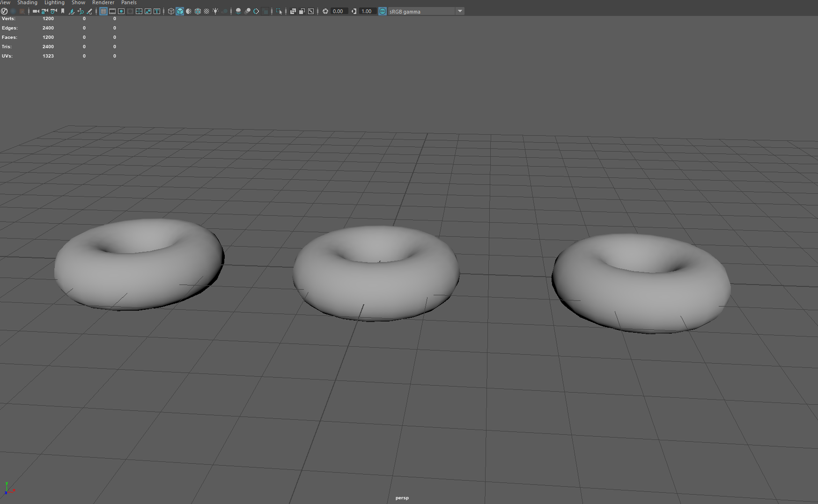Toggle the Resolution Gate overlay
Screen dimensions: 818x504
click(121, 11)
